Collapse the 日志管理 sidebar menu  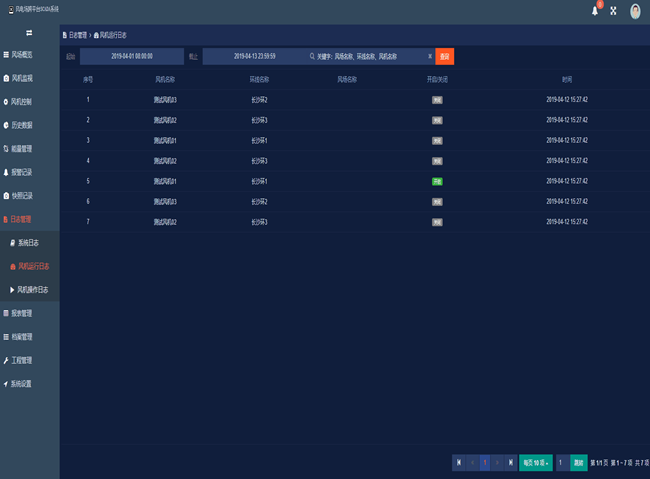(30, 219)
